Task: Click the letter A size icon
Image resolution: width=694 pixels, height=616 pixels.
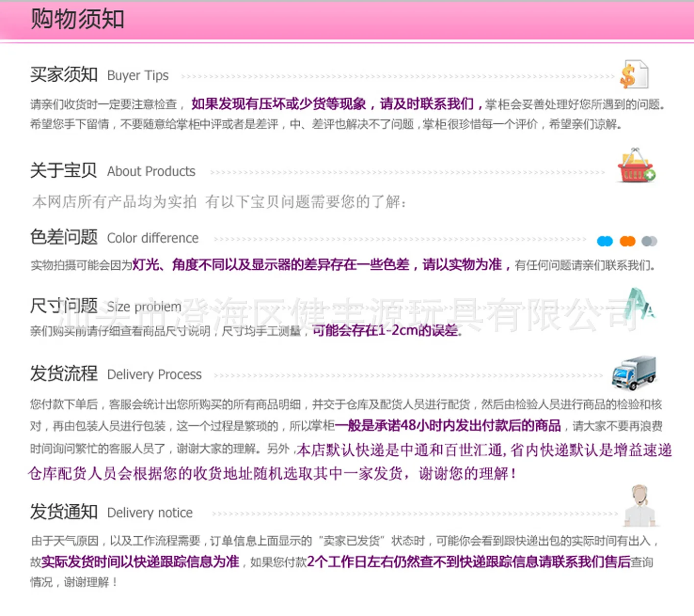Action: tap(640, 303)
